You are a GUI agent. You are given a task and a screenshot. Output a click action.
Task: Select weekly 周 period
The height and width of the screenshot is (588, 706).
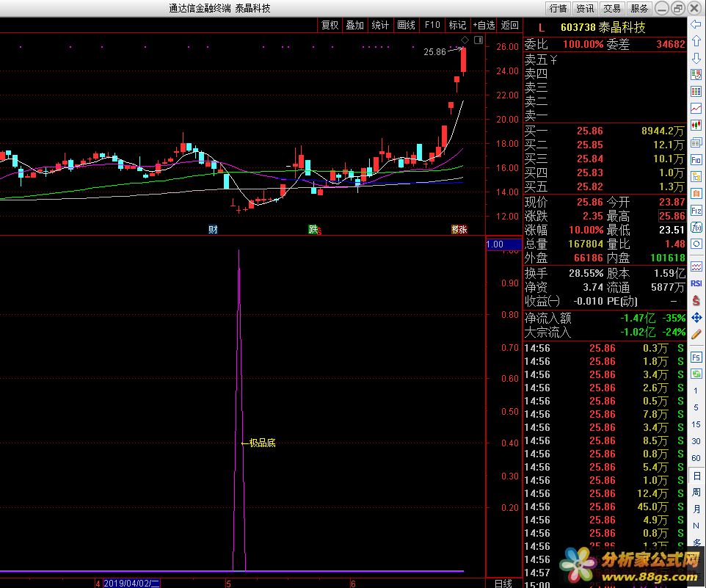(696, 492)
